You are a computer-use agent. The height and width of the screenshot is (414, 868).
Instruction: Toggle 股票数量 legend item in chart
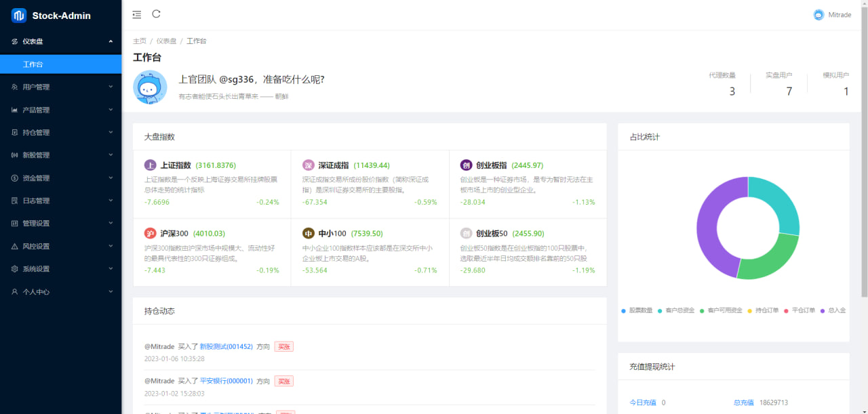coord(637,310)
